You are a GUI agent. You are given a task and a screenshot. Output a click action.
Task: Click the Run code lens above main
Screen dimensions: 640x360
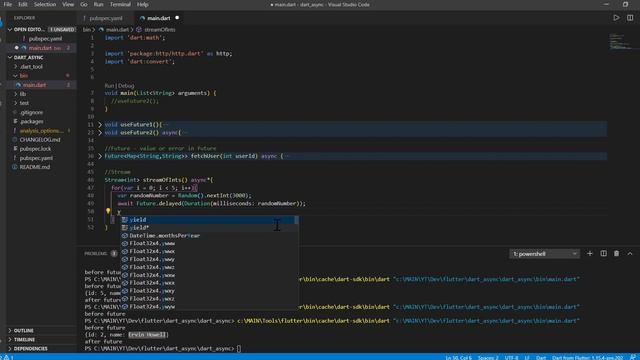[109, 86]
